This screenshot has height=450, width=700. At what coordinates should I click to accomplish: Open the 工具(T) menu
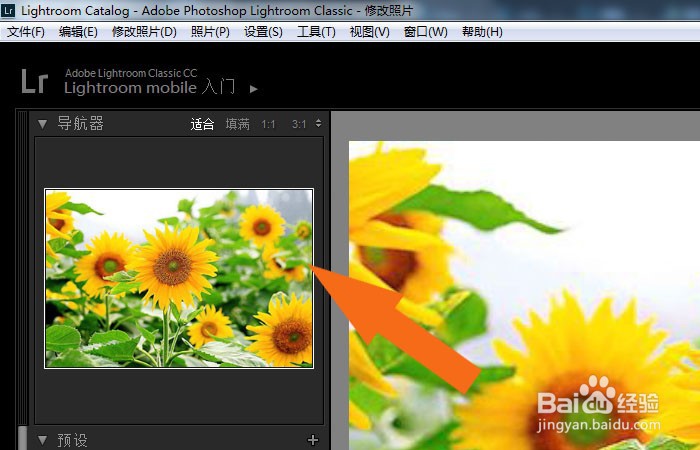coord(316,32)
